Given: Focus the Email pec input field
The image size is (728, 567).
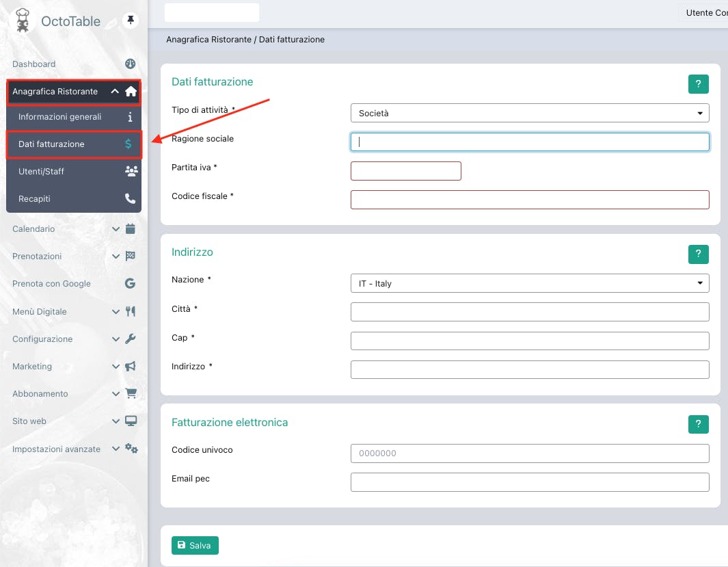Looking at the screenshot, I should 530,482.
